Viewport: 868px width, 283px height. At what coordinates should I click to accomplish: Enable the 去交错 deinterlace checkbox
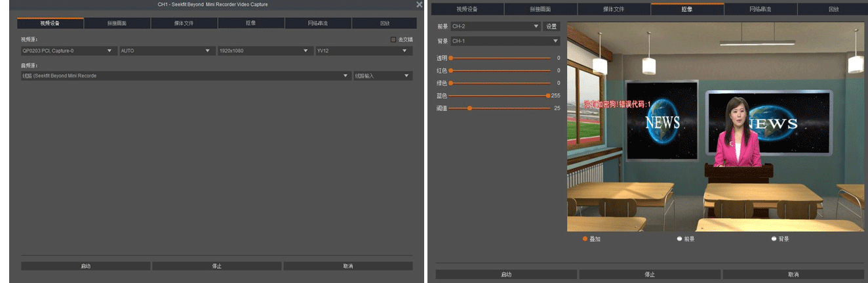point(393,39)
